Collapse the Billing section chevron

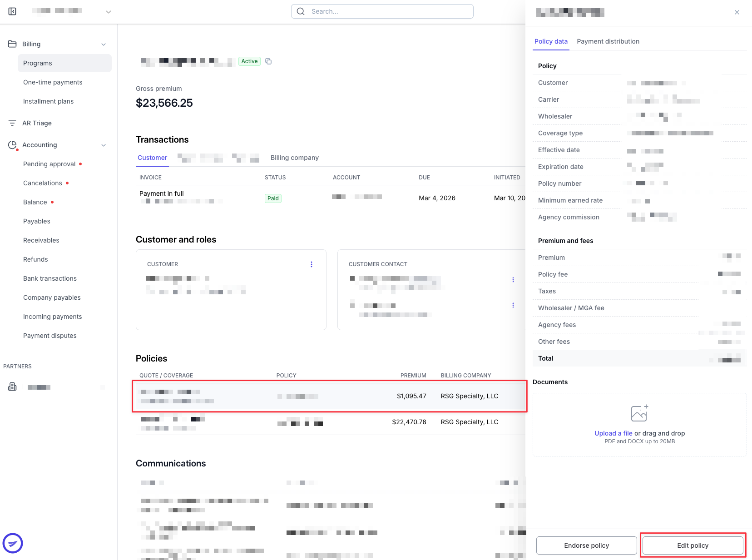tap(104, 45)
